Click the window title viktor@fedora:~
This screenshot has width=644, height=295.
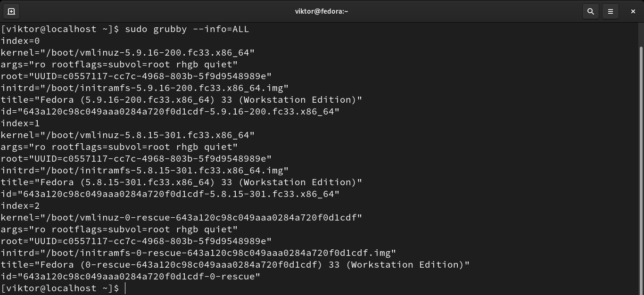click(322, 11)
